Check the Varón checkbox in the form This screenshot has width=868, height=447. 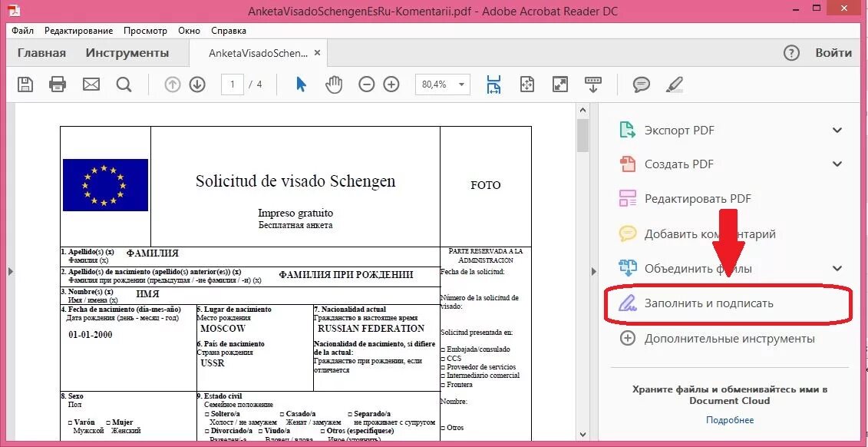pos(69,422)
